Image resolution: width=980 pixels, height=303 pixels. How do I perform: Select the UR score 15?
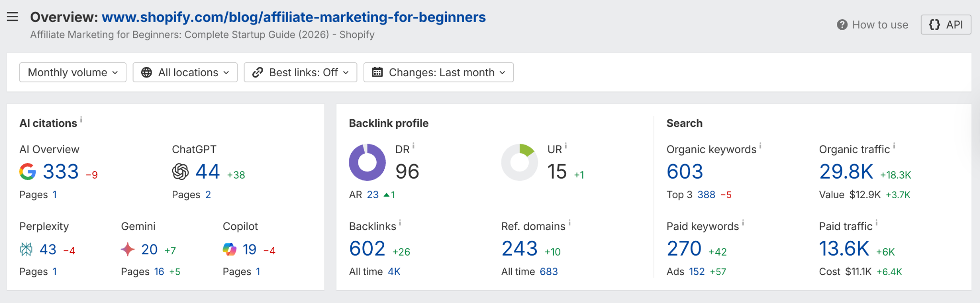coord(557,171)
